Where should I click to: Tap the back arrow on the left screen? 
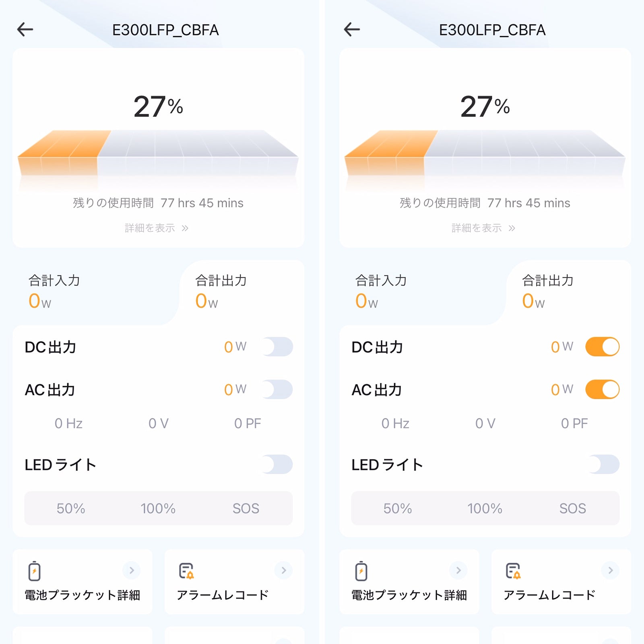point(25,29)
